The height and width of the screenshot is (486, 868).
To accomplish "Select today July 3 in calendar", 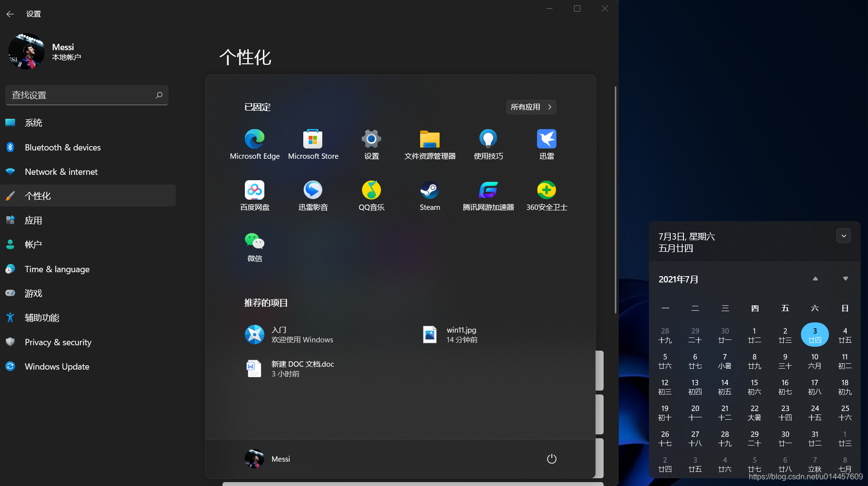I will coord(815,335).
